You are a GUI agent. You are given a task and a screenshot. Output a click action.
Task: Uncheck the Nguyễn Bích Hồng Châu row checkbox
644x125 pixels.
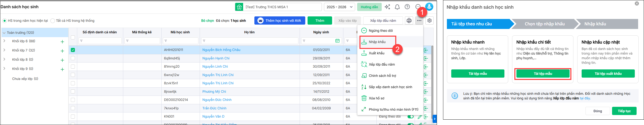point(73,50)
